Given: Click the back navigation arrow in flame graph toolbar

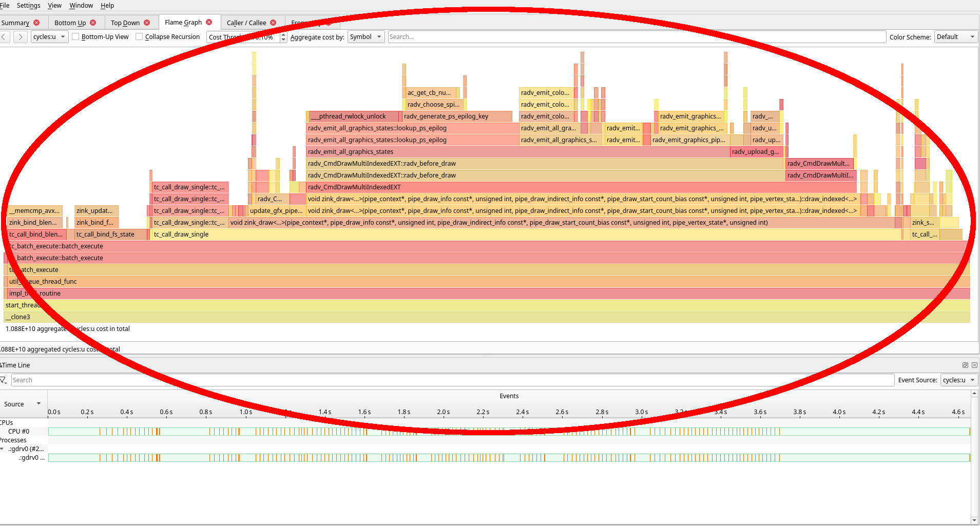Looking at the screenshot, I should tap(4, 37).
